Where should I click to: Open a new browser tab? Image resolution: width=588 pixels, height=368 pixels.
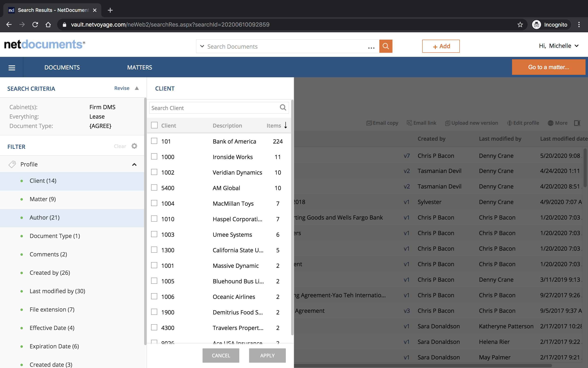(x=110, y=10)
